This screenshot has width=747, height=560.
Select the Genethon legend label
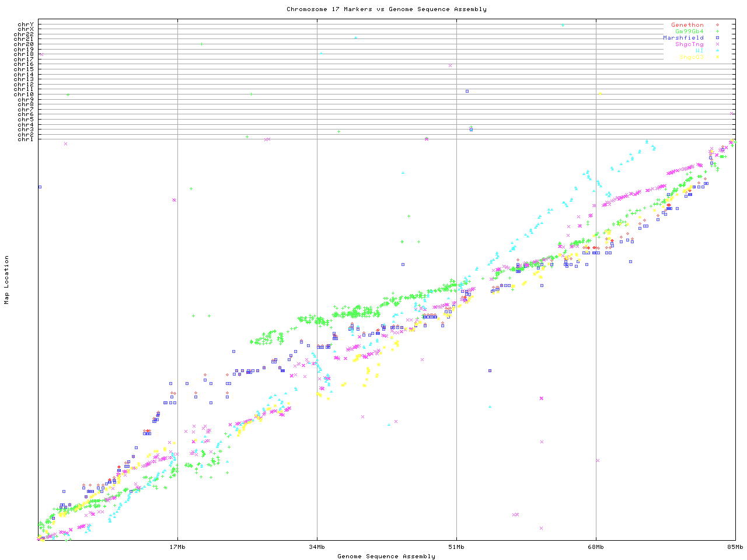point(687,25)
